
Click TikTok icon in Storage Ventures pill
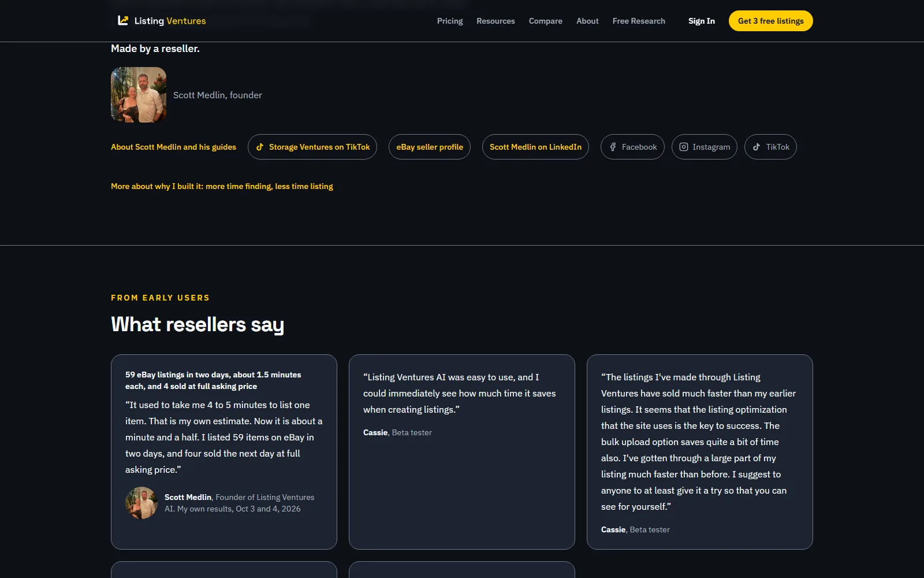[x=260, y=147]
